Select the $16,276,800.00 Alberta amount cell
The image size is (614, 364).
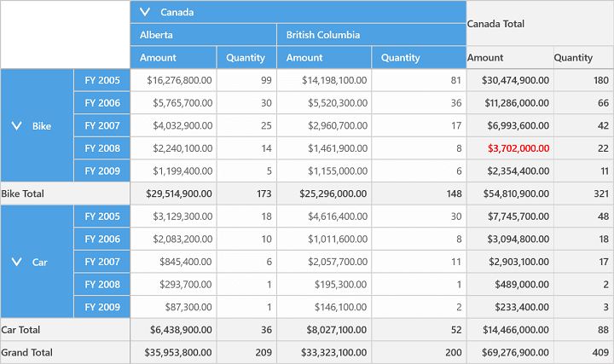tap(173, 80)
